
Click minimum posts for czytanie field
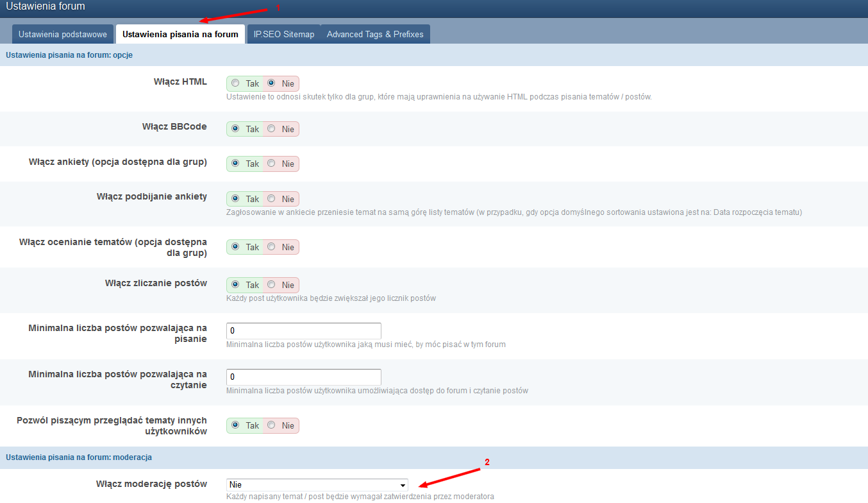pyautogui.click(x=304, y=377)
